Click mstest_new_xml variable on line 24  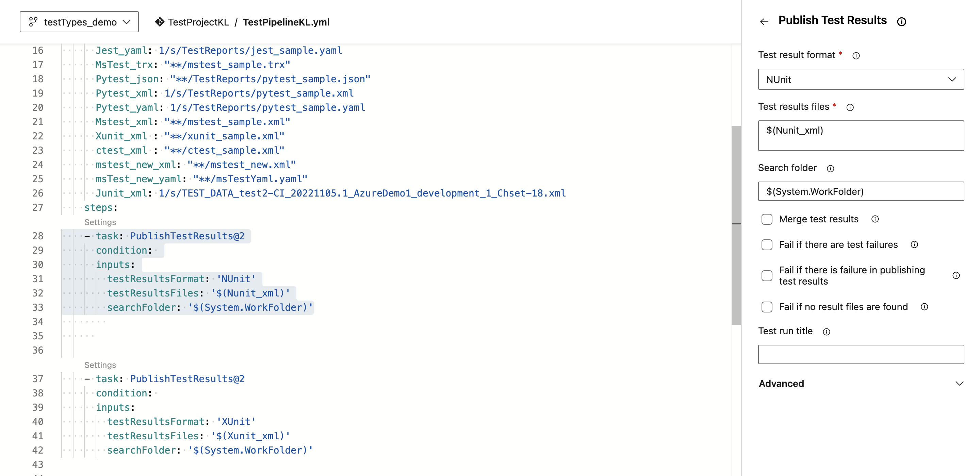(x=135, y=165)
